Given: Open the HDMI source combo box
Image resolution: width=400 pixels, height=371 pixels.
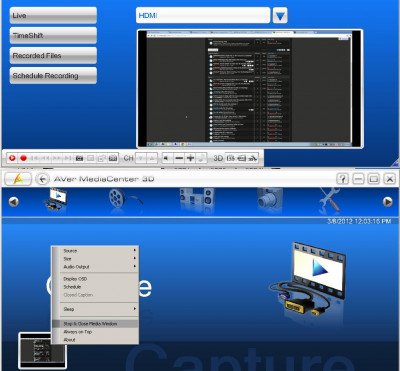Looking at the screenshot, I should click(x=203, y=15).
